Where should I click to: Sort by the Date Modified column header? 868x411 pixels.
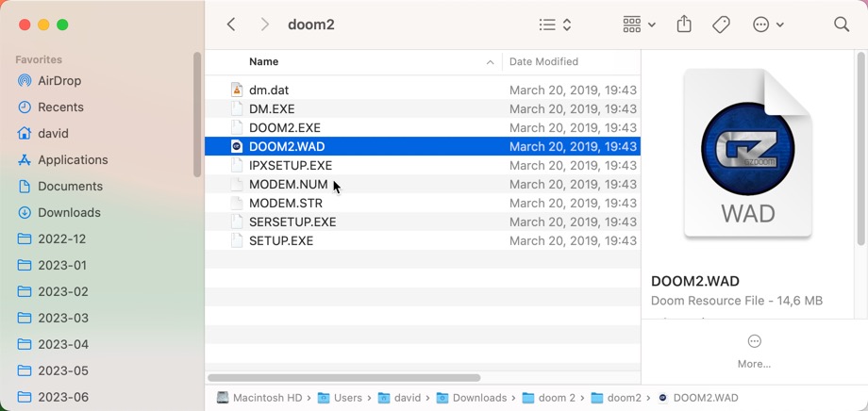click(x=543, y=61)
